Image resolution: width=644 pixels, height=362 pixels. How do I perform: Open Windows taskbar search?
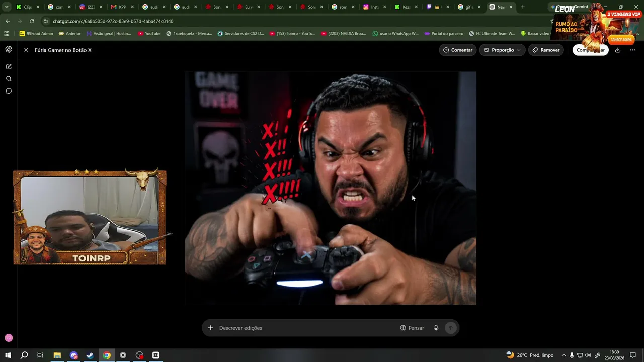(x=24, y=355)
